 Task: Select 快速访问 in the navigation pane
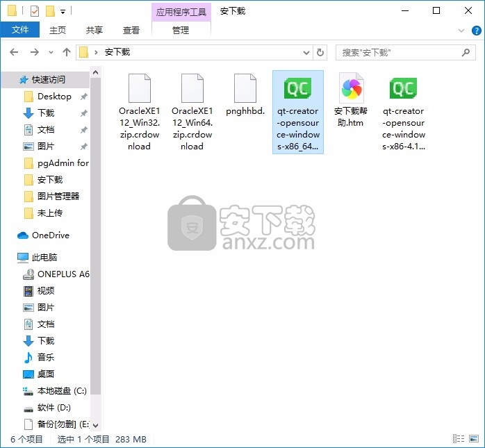pyautogui.click(x=45, y=80)
